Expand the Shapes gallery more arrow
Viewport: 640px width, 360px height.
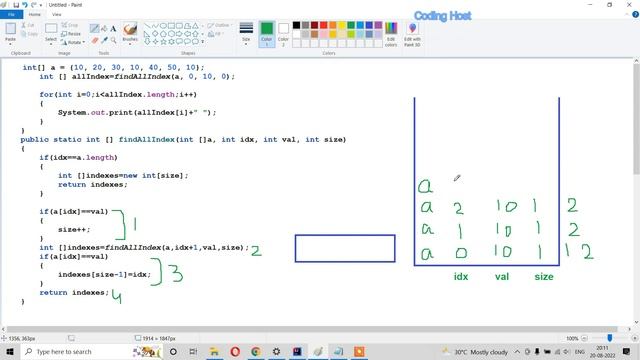pyautogui.click(x=203, y=42)
